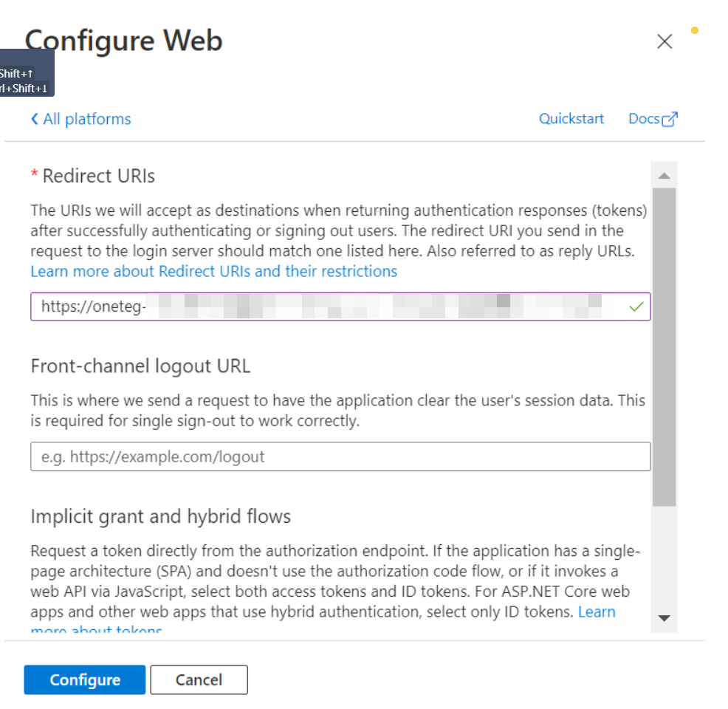
Task: Click the vertical scrollbar thumb
Action: coord(664,347)
